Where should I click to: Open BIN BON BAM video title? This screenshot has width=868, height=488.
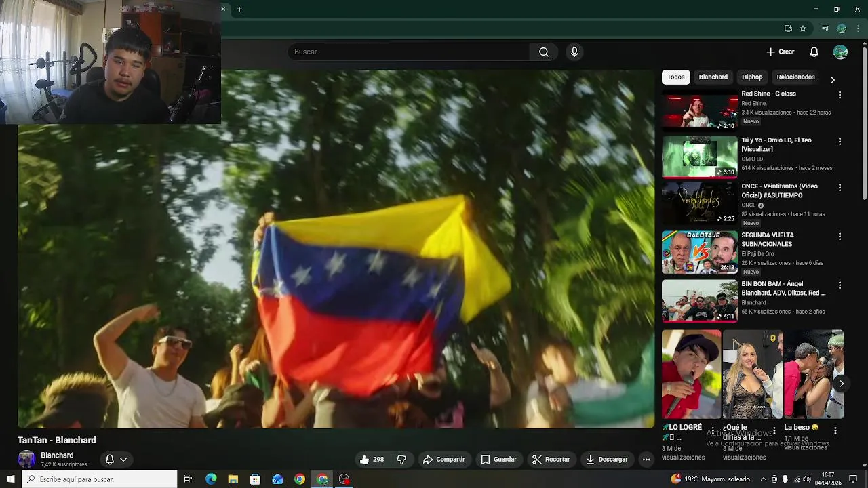[784, 289]
